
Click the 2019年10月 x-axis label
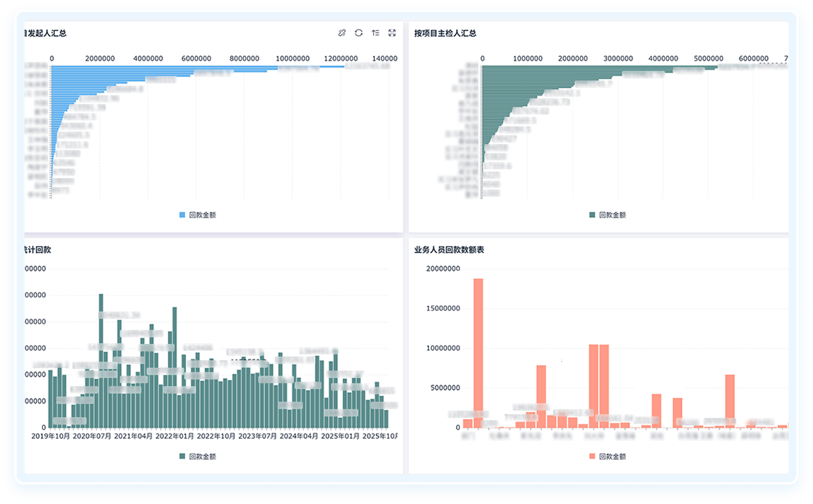coord(51,437)
